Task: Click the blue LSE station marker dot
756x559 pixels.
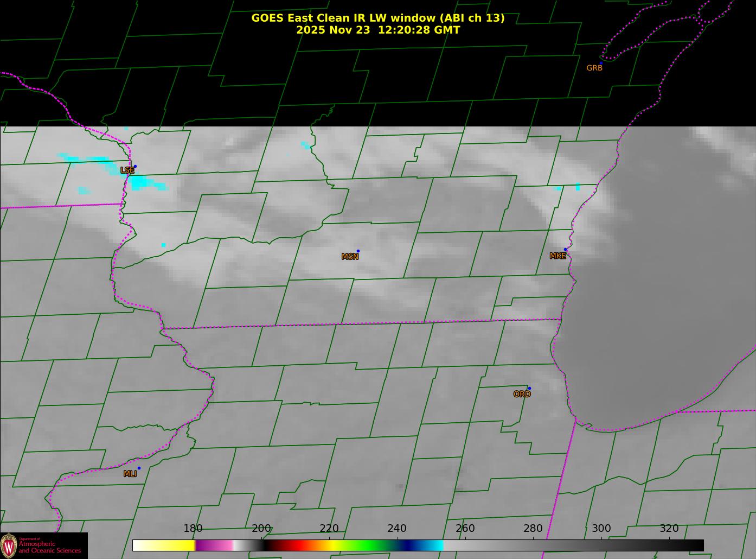Action: click(x=135, y=167)
